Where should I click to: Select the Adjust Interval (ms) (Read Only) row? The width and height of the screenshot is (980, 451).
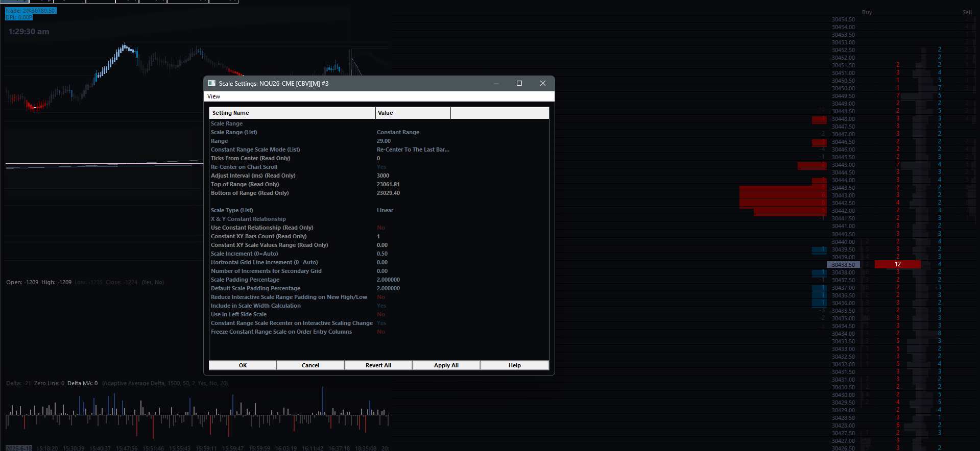click(379, 176)
